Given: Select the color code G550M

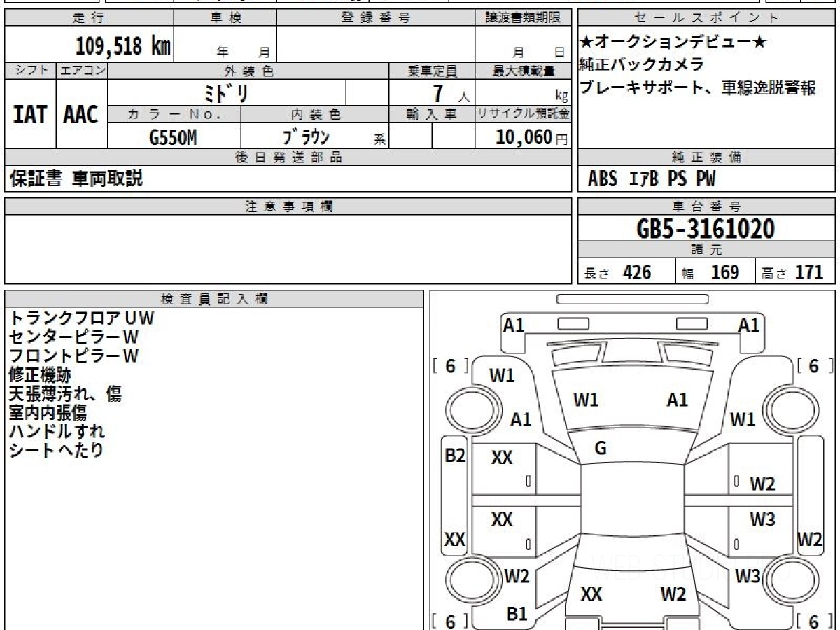Looking at the screenshot, I should (x=173, y=137).
